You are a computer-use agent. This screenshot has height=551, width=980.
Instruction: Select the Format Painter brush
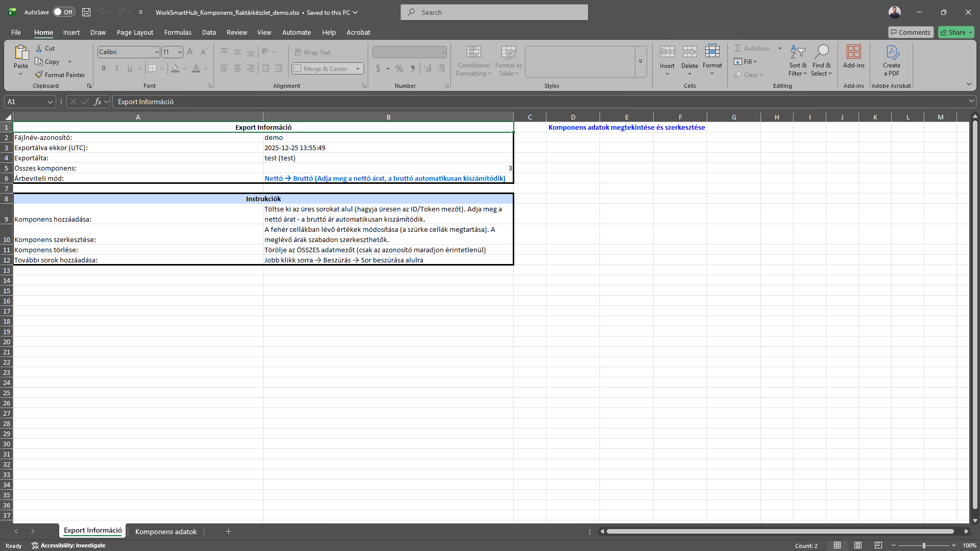(39, 75)
